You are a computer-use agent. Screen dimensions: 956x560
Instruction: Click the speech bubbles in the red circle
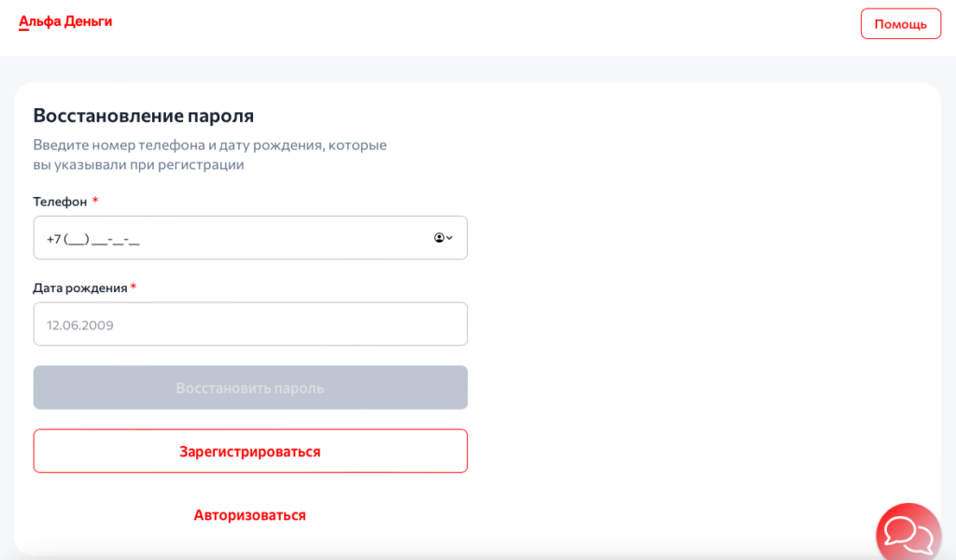907,532
